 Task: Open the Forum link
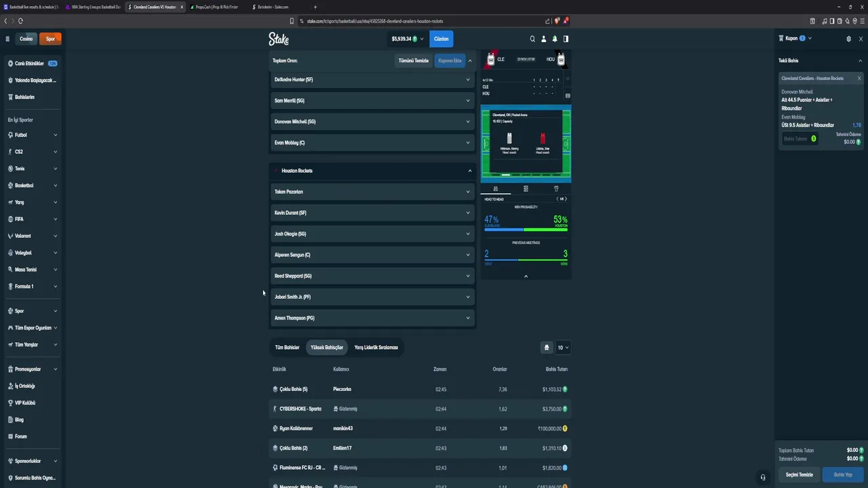(x=33, y=436)
